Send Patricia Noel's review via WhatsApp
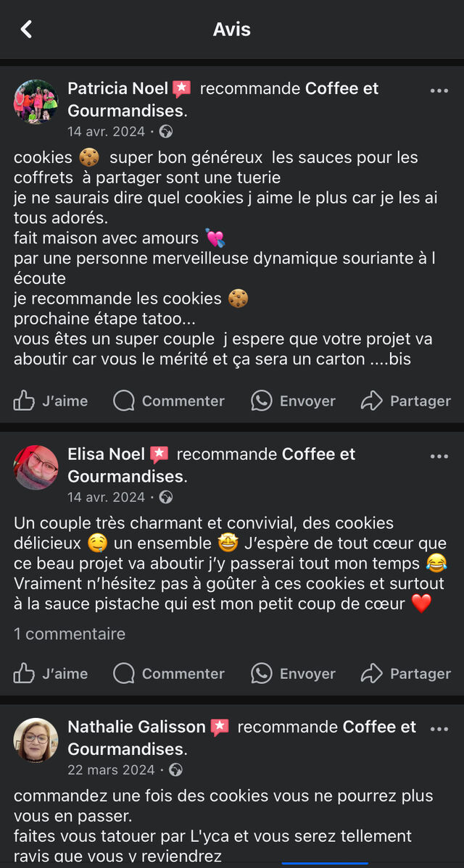Screen dimensions: 464x868 [293, 401]
